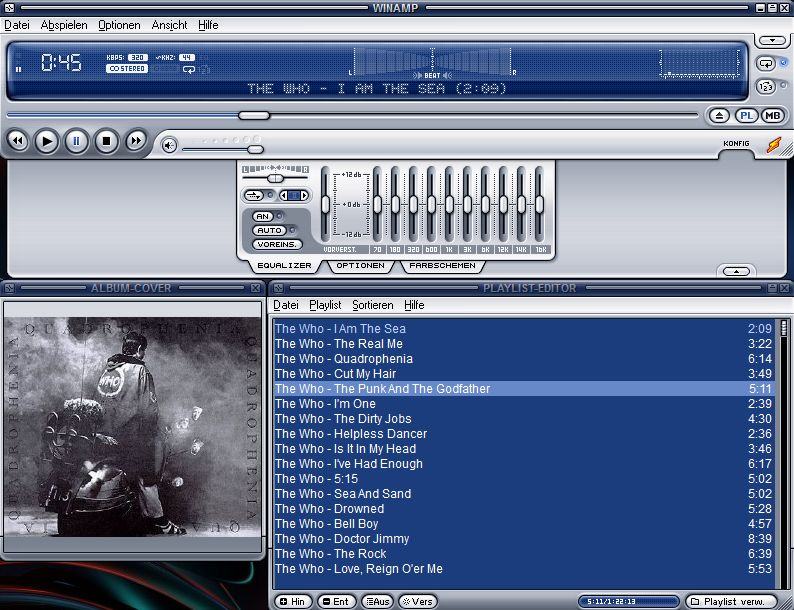Open Sortieren menu in Playlist-Editor
794x610 pixels.
coord(373,305)
